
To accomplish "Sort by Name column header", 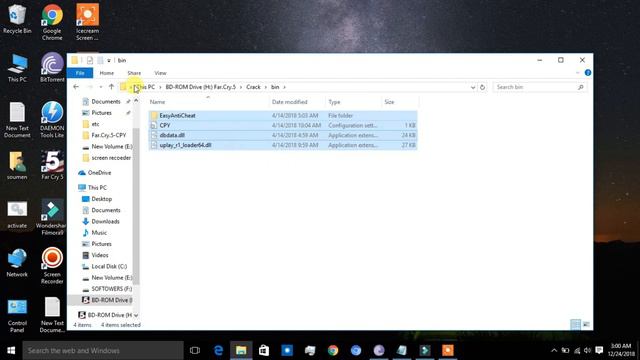I will coord(208,102).
